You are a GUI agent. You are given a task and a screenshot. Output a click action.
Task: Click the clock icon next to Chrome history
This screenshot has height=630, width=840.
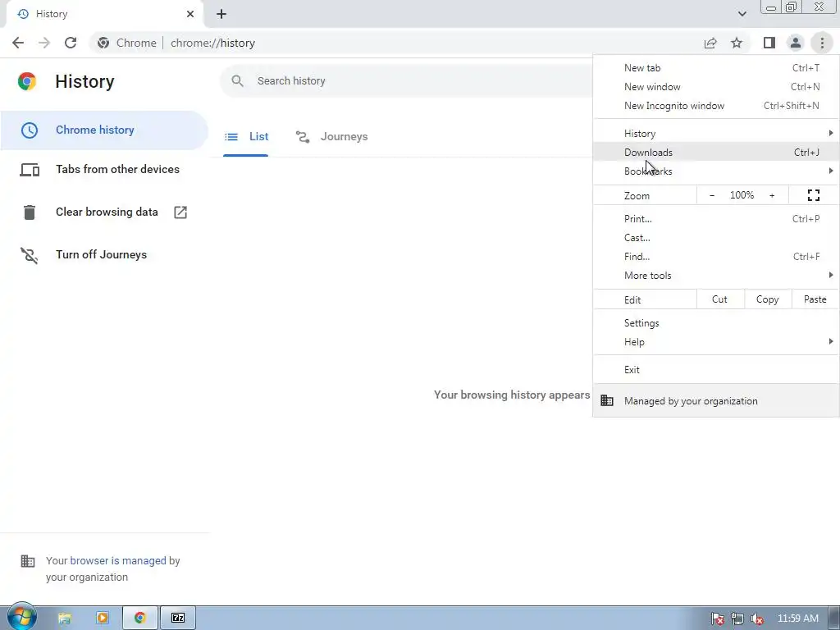(x=30, y=130)
